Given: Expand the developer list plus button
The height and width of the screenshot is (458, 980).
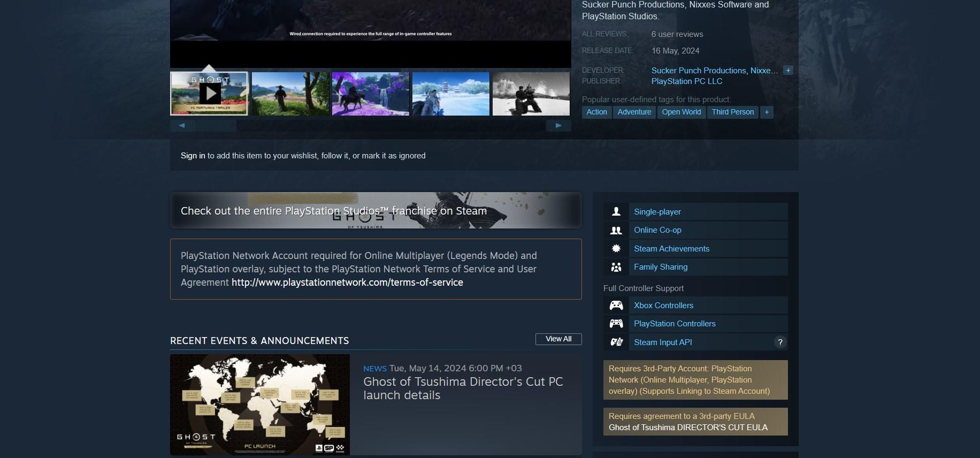Looking at the screenshot, I should tap(788, 71).
